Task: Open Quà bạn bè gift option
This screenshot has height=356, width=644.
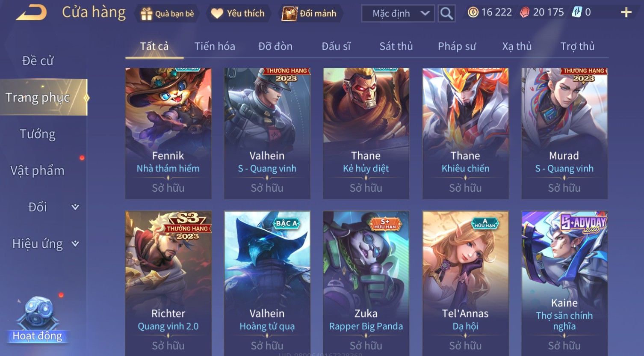Action: coord(167,14)
